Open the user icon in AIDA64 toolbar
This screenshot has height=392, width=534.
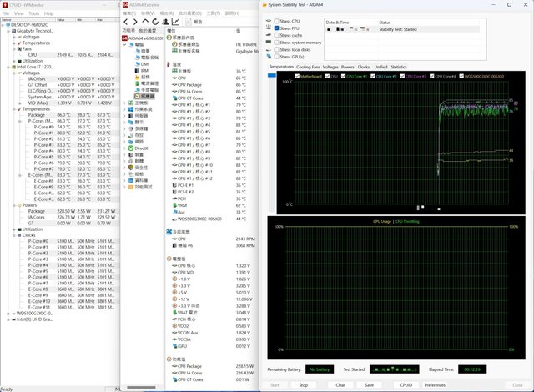pyautogui.click(x=167, y=23)
